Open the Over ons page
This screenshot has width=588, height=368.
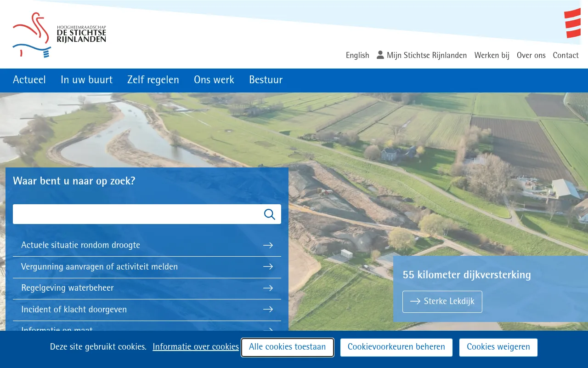point(531,55)
